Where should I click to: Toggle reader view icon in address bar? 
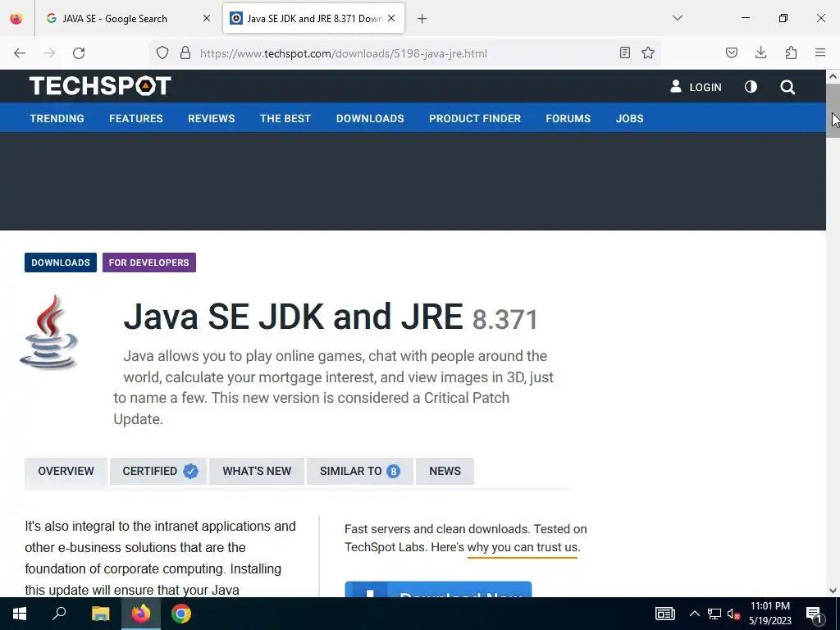click(624, 52)
